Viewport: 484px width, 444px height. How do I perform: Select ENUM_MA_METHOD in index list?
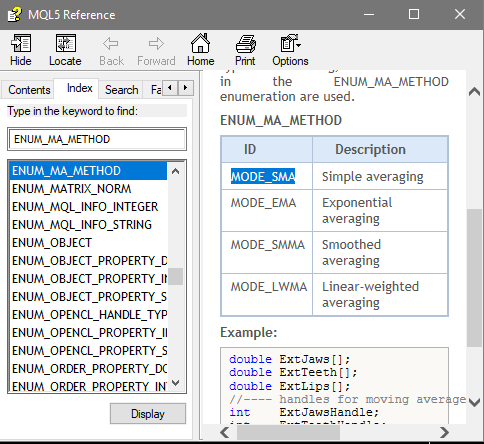pyautogui.click(x=89, y=171)
